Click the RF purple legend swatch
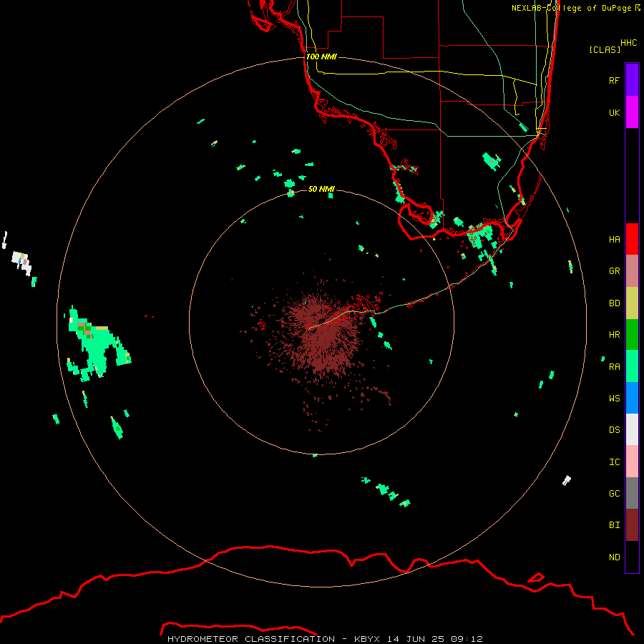The width and height of the screenshot is (644, 644). pyautogui.click(x=632, y=80)
